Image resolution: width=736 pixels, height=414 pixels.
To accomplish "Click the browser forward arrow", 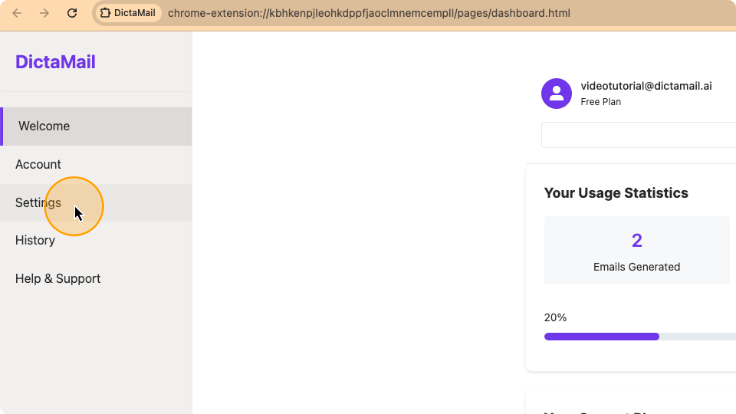I will tap(44, 13).
